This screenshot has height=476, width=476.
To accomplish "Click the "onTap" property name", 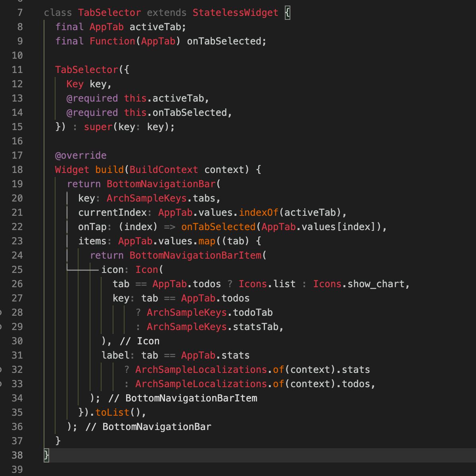I will click(92, 227).
